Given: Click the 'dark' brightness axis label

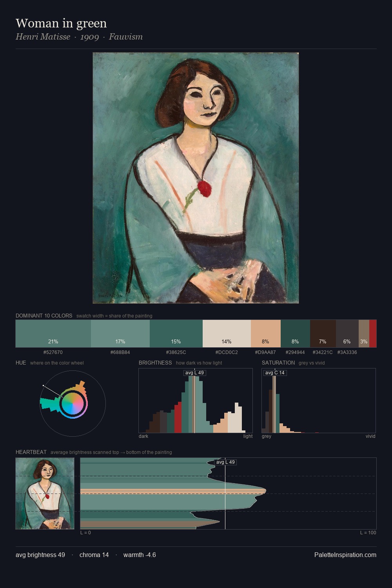Looking at the screenshot, I should point(143,436).
